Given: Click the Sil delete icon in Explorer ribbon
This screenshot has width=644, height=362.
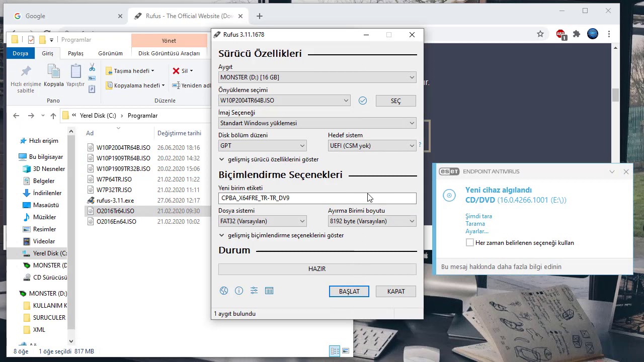Looking at the screenshot, I should [176, 71].
